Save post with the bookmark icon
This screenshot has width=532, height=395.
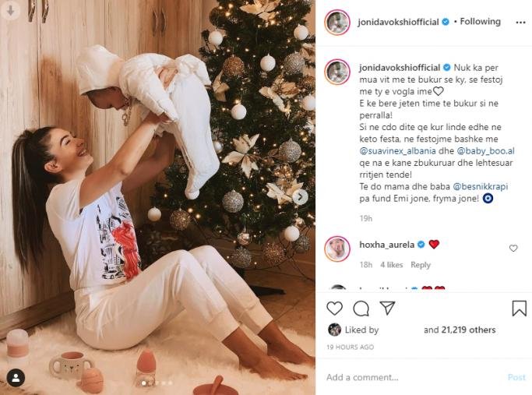click(x=519, y=308)
